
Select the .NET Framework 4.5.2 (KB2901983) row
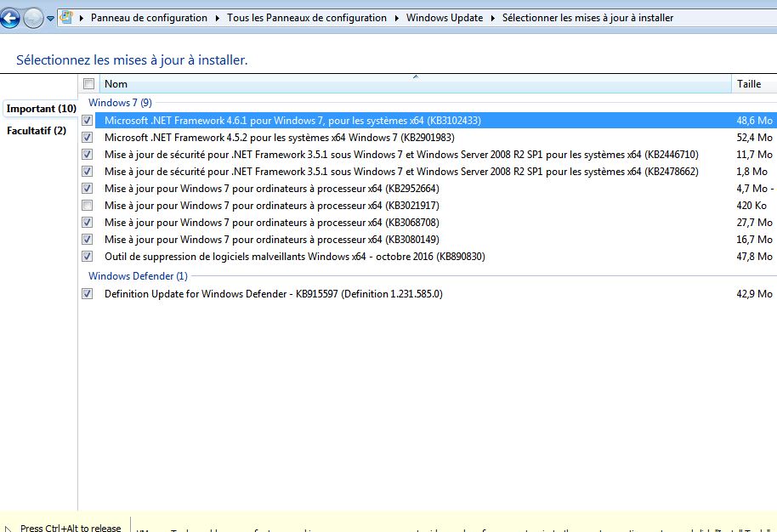coord(279,138)
